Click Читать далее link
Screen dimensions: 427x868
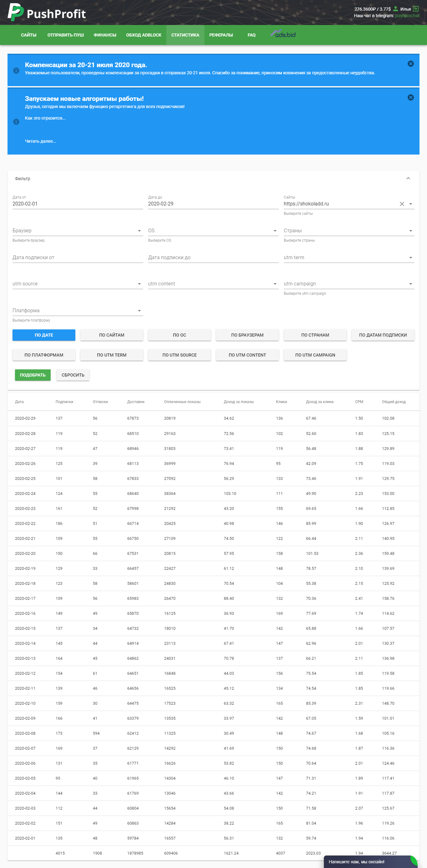point(40,141)
